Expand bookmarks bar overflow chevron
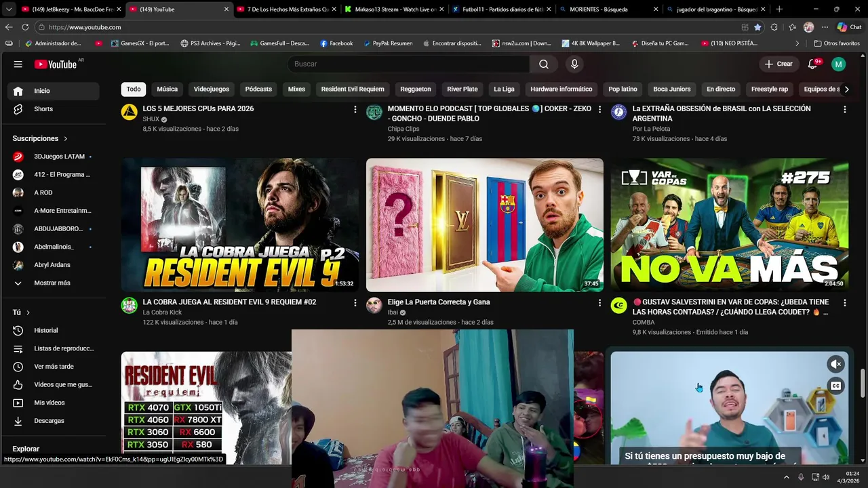868x488 pixels. coord(797,43)
